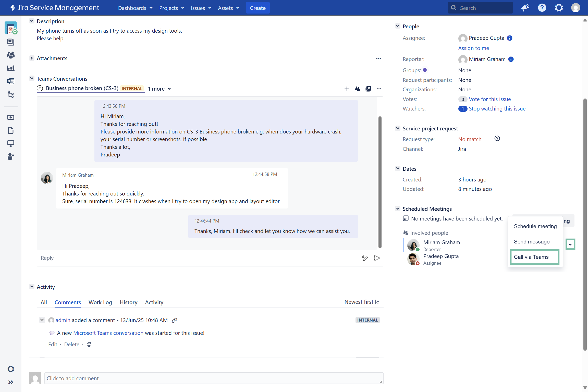The width and height of the screenshot is (588, 392).
Task: Open the Reports icon in left sidebar
Action: [x=11, y=68]
